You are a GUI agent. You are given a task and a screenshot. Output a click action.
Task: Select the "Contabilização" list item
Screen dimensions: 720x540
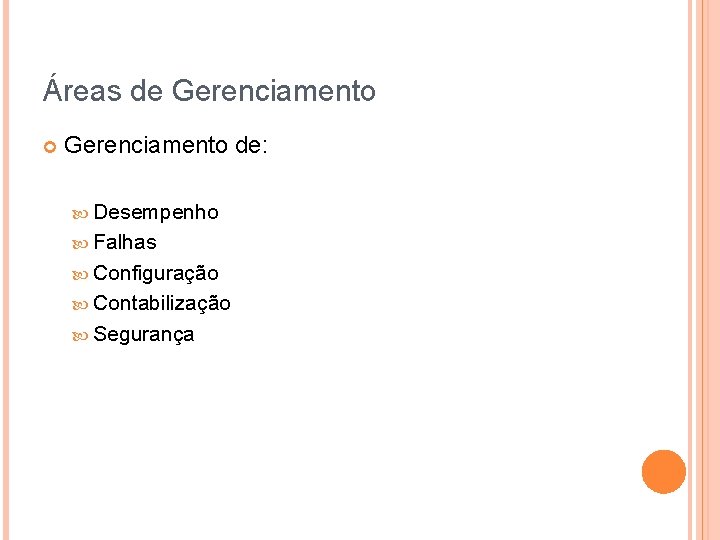pyautogui.click(x=162, y=303)
